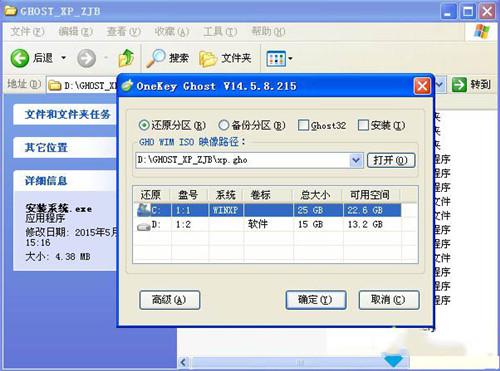Click the OneKey Ghost title bar icon
This screenshot has height=371, width=500.
[x=127, y=86]
